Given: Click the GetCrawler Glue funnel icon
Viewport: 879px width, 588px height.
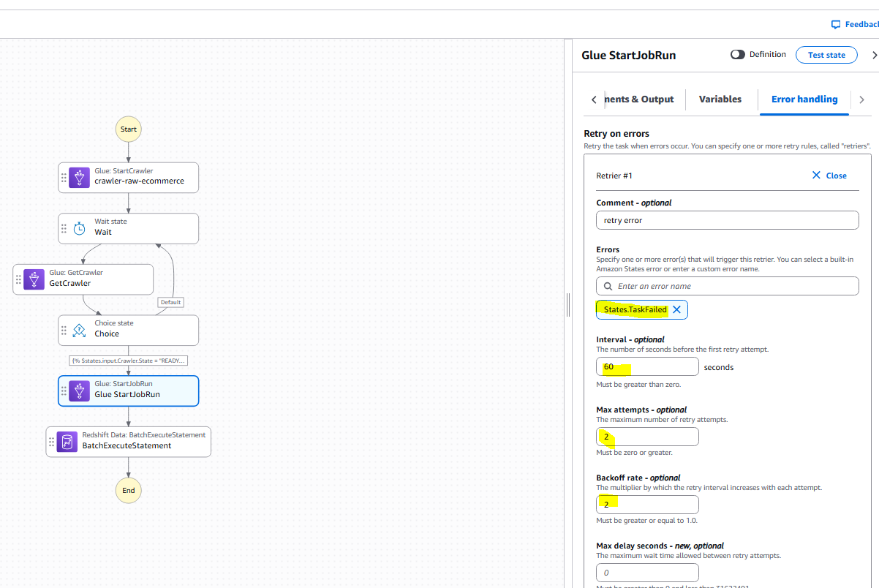Looking at the screenshot, I should click(x=34, y=279).
